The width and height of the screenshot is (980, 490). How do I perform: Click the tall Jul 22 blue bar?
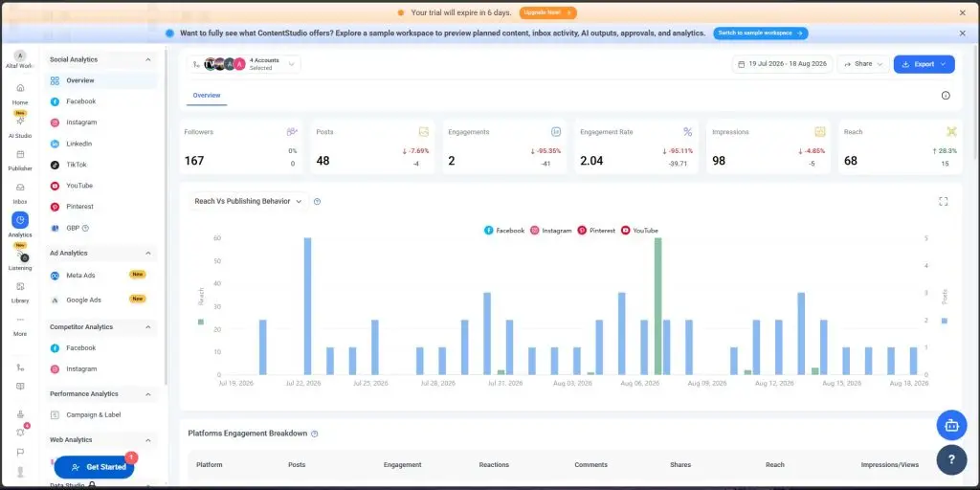click(x=307, y=306)
